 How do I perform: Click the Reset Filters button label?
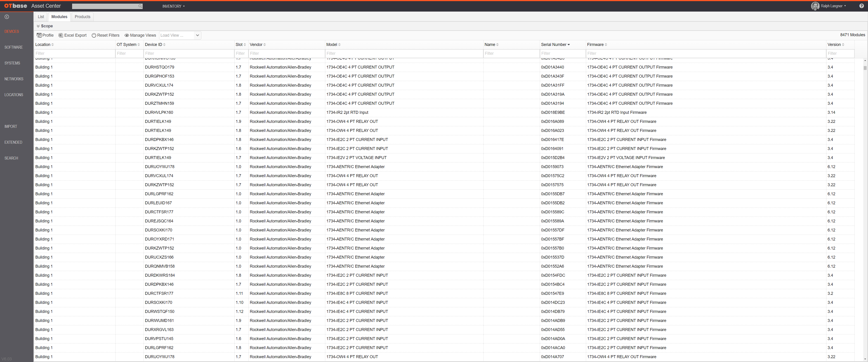[108, 35]
